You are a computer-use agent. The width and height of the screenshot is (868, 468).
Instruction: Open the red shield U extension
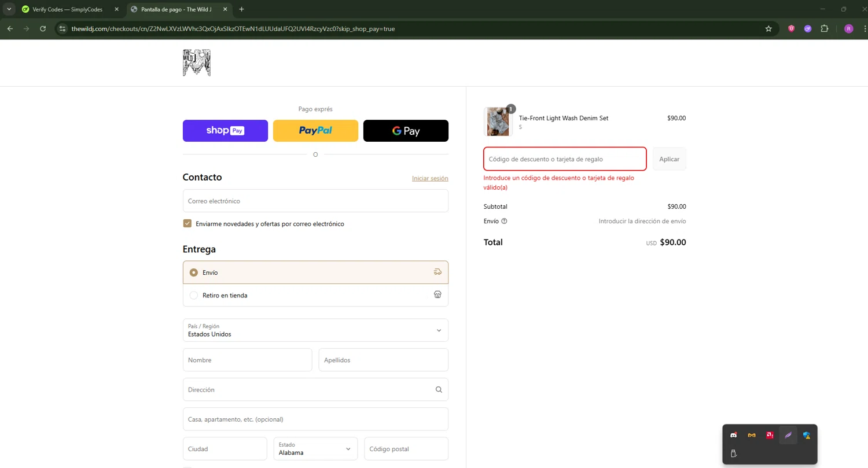click(792, 28)
